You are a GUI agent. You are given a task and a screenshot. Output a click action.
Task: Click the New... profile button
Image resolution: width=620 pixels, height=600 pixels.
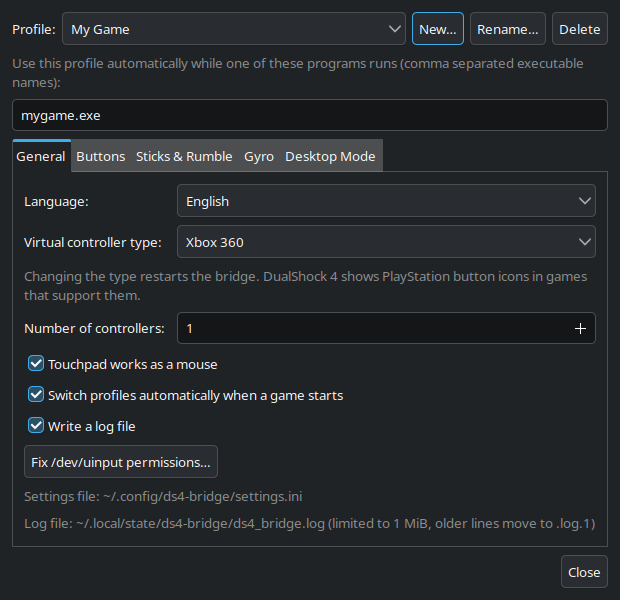coord(438,29)
